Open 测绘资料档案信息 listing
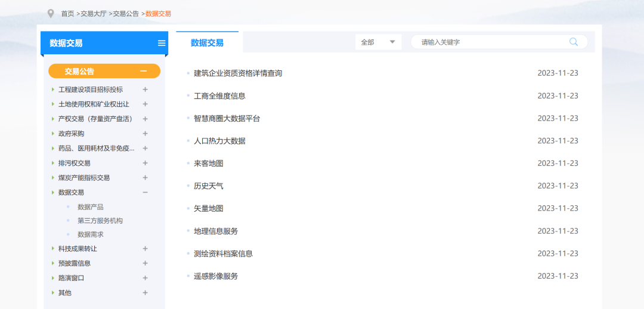Viewport: 644px width, 309px height. (x=224, y=254)
